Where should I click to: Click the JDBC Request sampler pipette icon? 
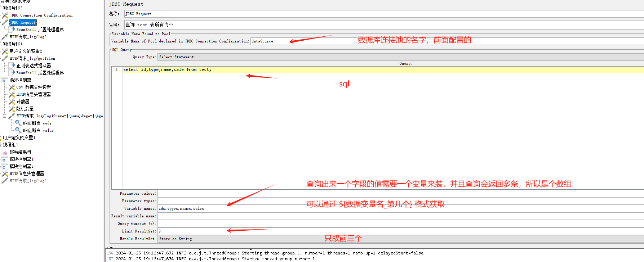click(5, 23)
